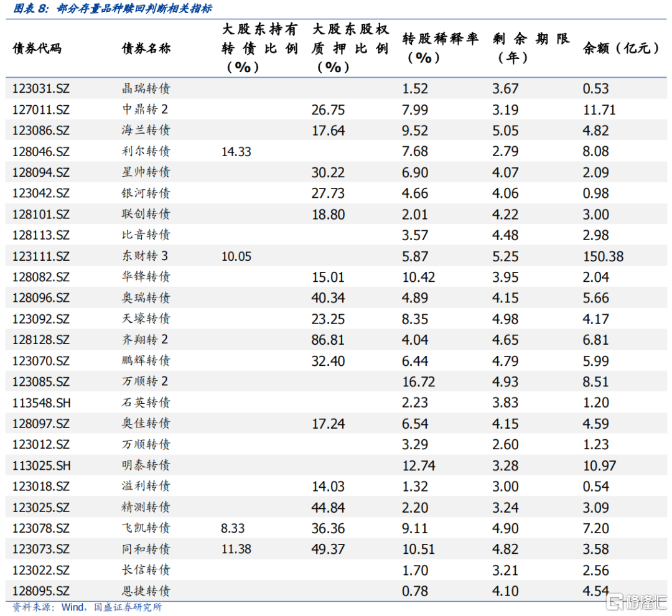Click the 转股稀释率 column header
Screen dimensions: 672x616
(x=441, y=48)
